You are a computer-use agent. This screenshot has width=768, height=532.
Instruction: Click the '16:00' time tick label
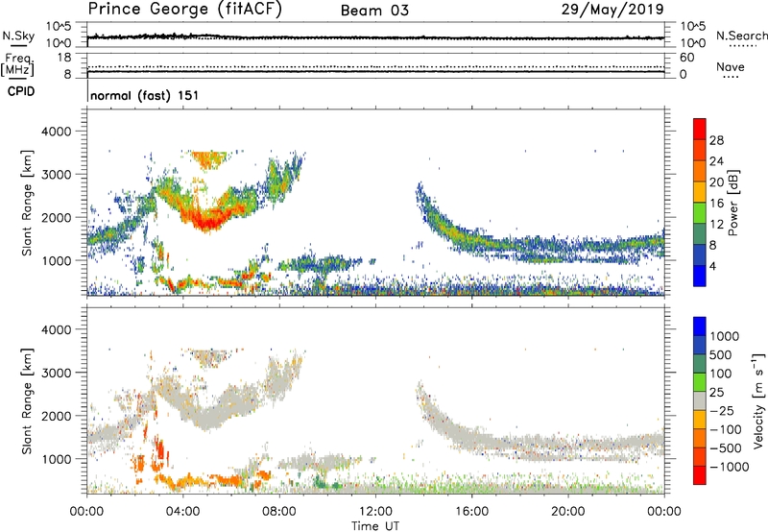(x=471, y=512)
